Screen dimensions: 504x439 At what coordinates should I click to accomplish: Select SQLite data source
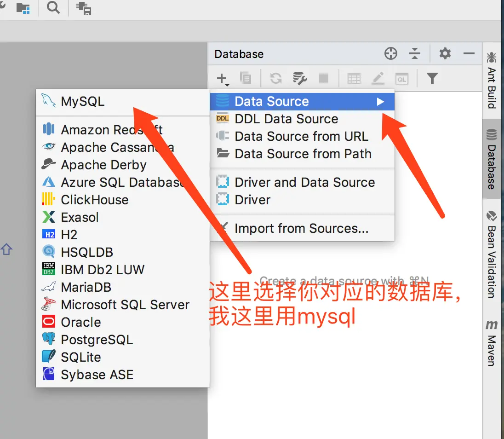[x=122, y=357]
